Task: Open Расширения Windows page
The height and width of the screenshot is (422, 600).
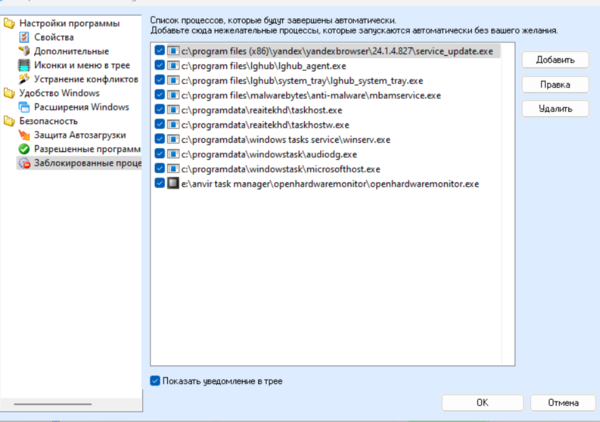Action: [82, 107]
